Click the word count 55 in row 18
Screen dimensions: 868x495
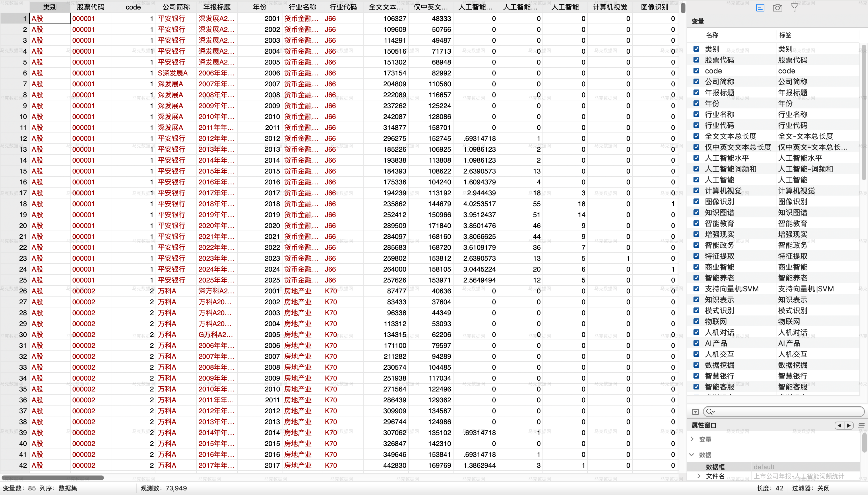tap(520, 204)
